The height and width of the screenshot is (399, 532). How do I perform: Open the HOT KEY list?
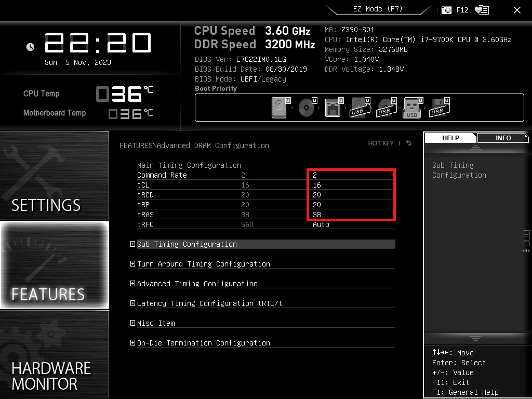(381, 143)
